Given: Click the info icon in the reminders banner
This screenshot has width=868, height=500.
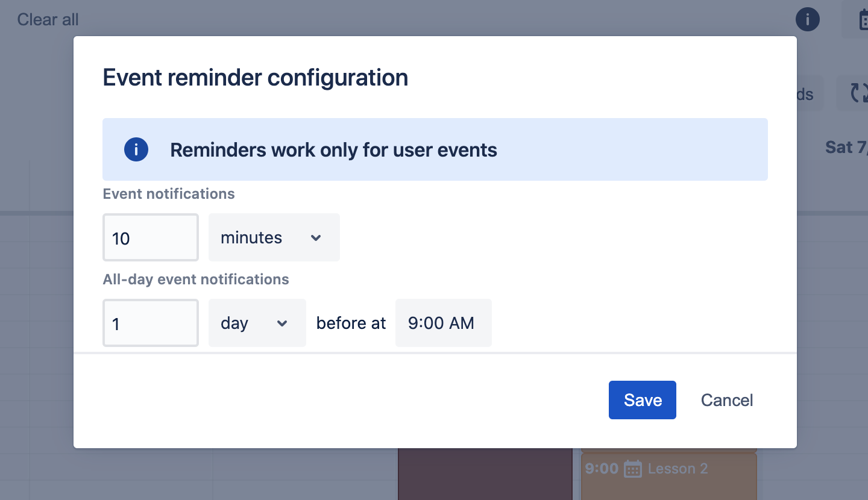Looking at the screenshot, I should (136, 149).
